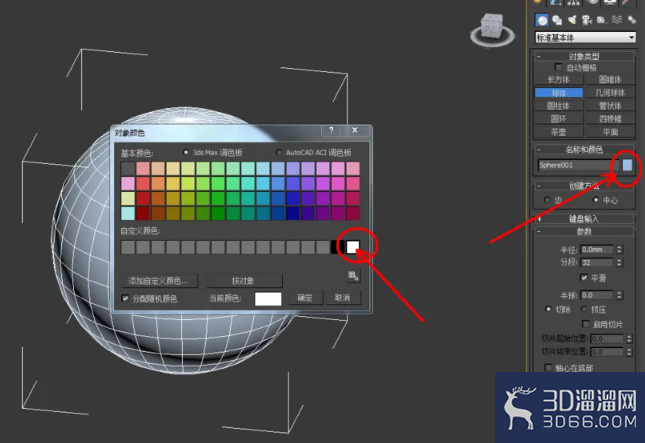The width and height of the screenshot is (645, 443).
Task: Click the object color swatch beside Sphere001
Action: 627,165
